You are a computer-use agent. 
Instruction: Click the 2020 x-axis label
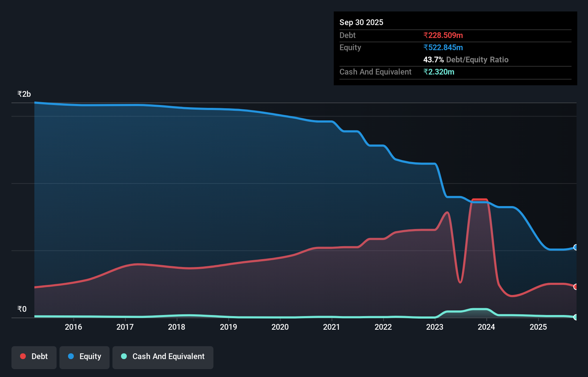tap(280, 327)
